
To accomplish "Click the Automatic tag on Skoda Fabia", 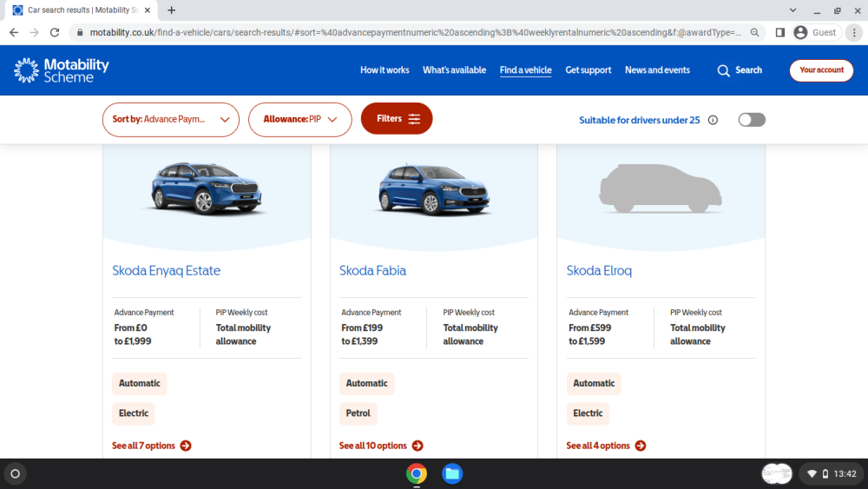I will pyautogui.click(x=366, y=384).
